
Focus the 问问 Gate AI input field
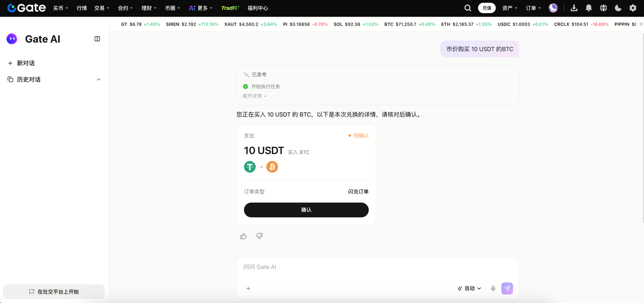click(x=352, y=267)
